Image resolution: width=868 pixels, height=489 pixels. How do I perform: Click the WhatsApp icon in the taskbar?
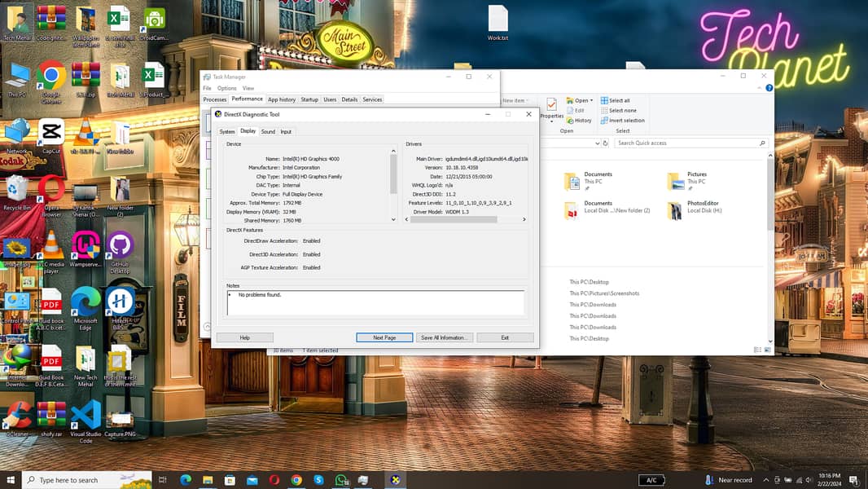tap(340, 480)
